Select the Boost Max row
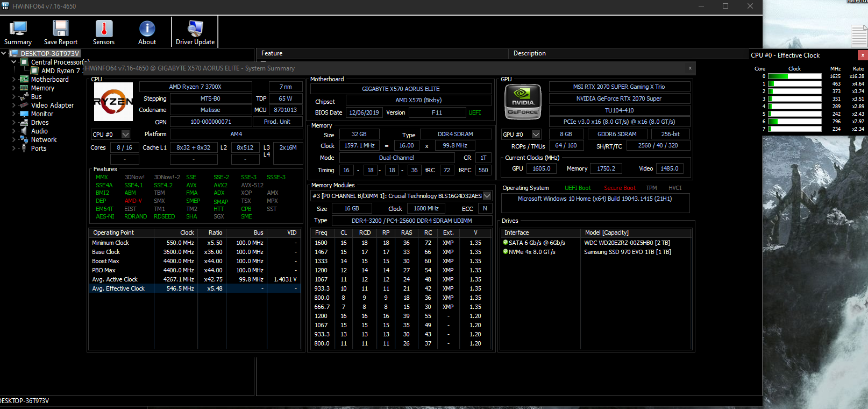This screenshot has width=868, height=409. (195, 261)
